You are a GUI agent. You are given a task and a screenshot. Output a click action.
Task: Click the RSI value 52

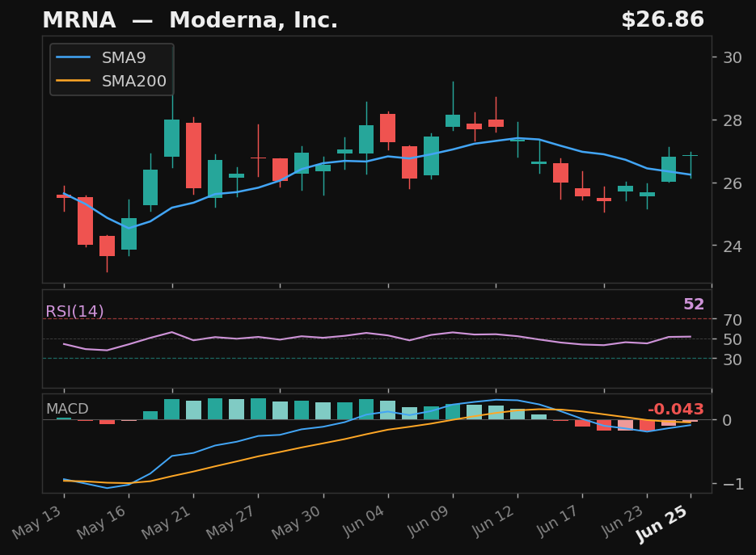click(694, 304)
